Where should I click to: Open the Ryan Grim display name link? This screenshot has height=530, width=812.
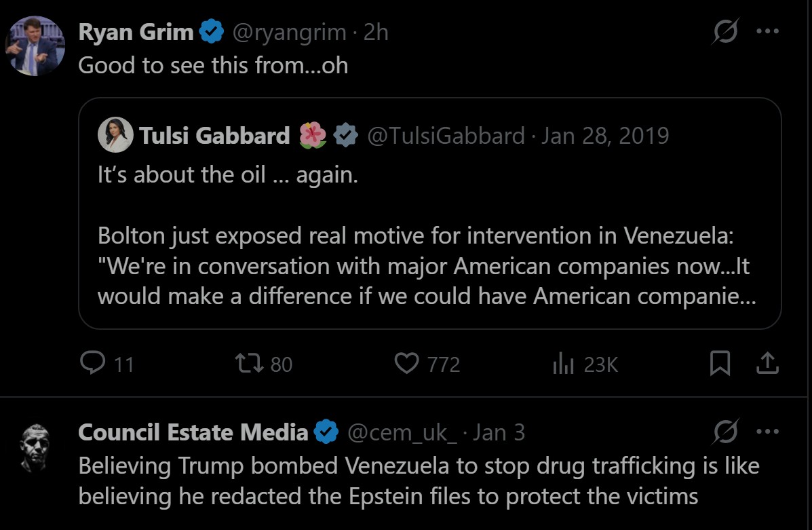pyautogui.click(x=136, y=32)
